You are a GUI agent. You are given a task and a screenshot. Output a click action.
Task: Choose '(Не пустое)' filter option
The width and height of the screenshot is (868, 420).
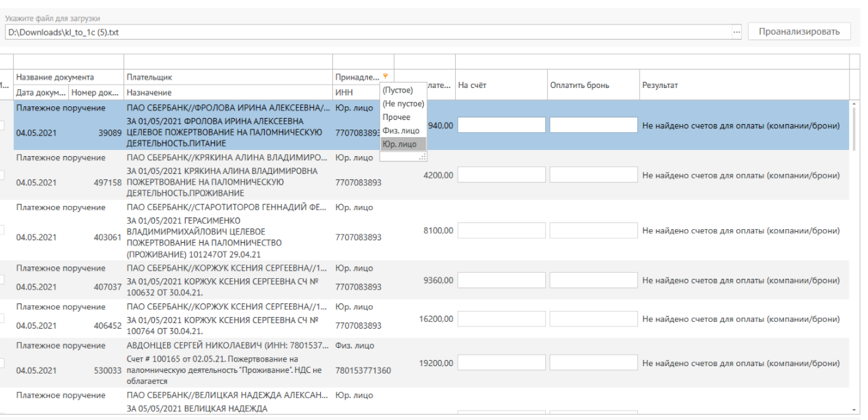click(x=403, y=104)
